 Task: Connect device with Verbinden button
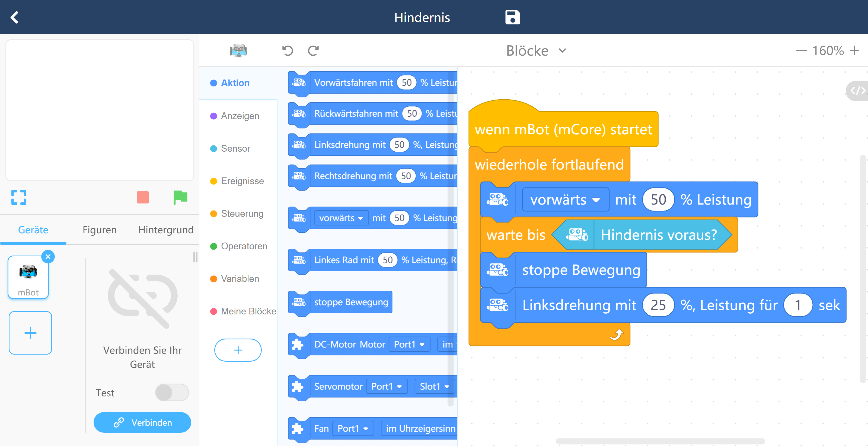point(142,422)
